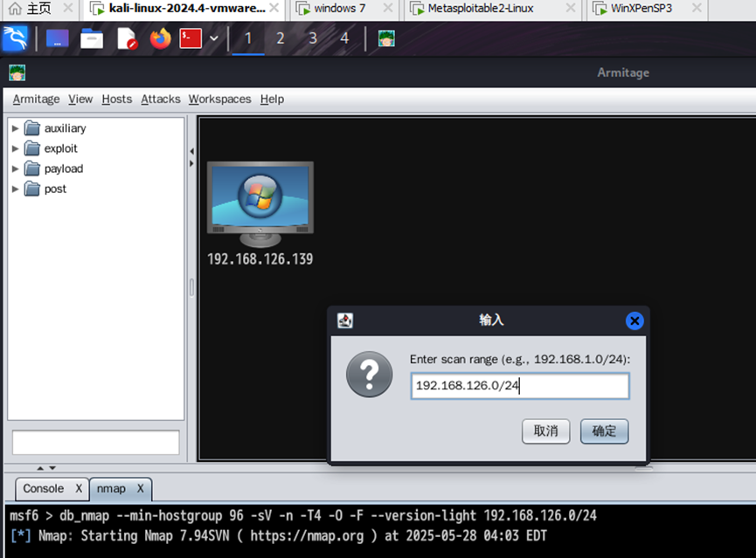Click the module search field
This screenshot has width=756, height=558.
pyautogui.click(x=95, y=443)
